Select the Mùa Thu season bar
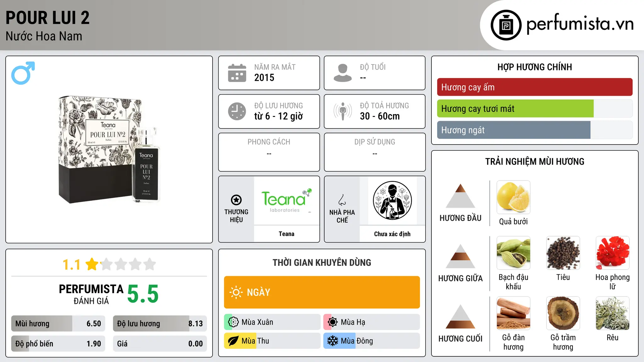The image size is (644, 362). point(272,341)
